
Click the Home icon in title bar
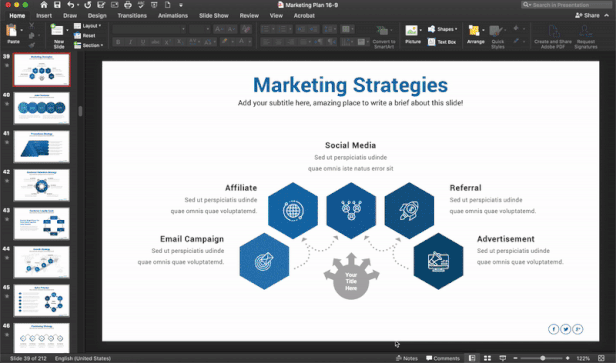coord(44,5)
